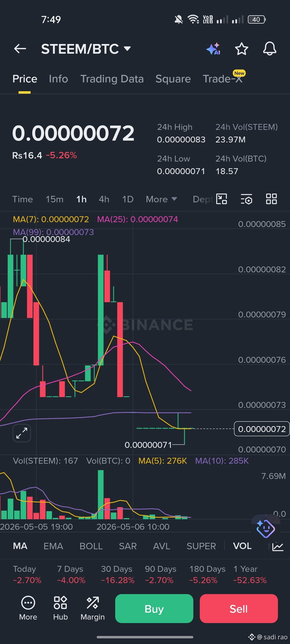Tap the volume MA(5): 276K label
Viewport: 290px width, 644px height.
[x=162, y=461]
